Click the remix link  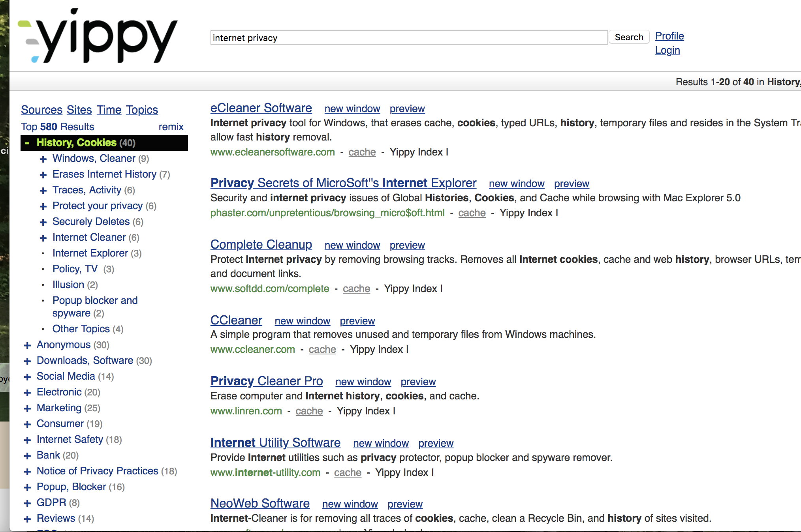(171, 127)
